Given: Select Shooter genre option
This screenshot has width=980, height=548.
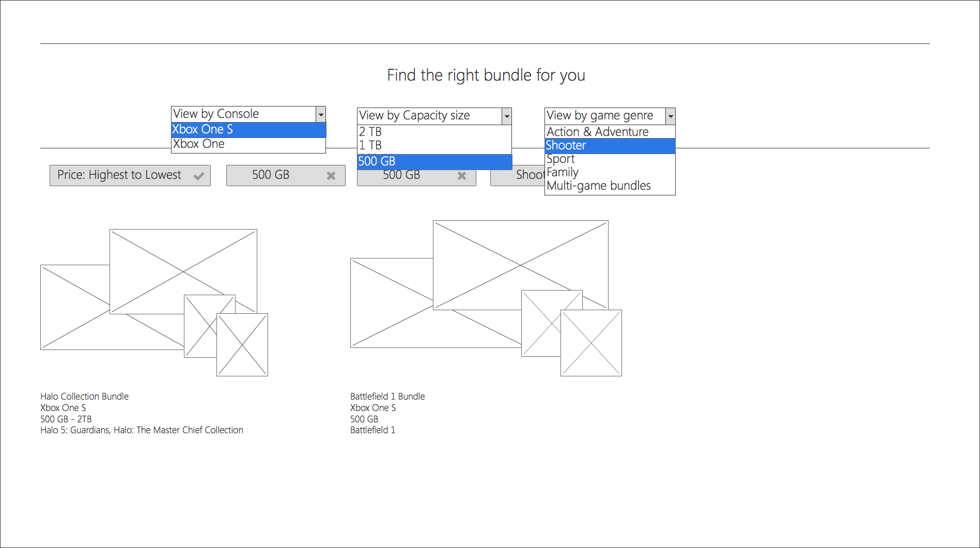Looking at the screenshot, I should coord(610,146).
